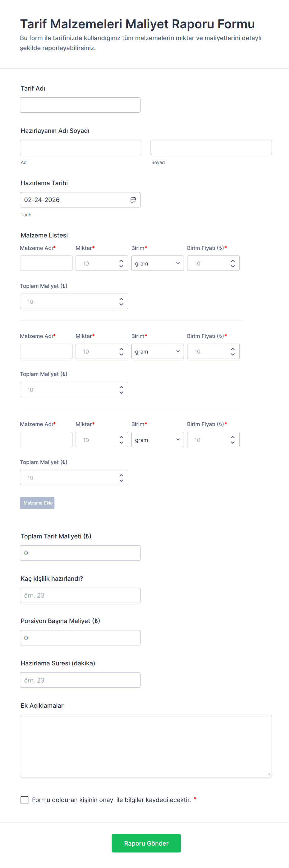Increase first row Toplam Maliyet with up arrow

pyautogui.click(x=121, y=299)
